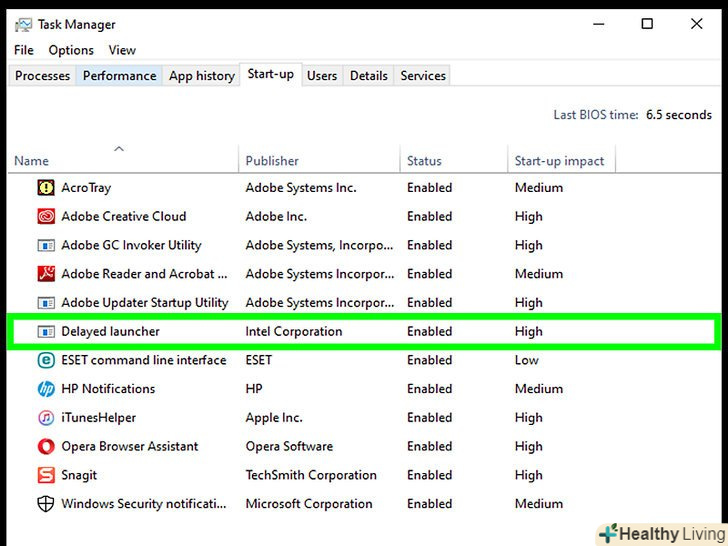Open the View menu

[122, 50]
